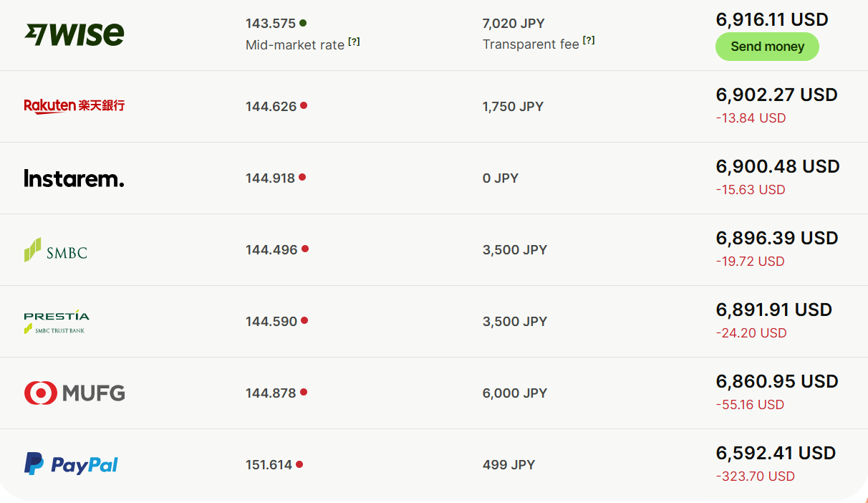Click the red dot beside Rakuten rate
The width and height of the screenshot is (868, 503).
(x=304, y=105)
